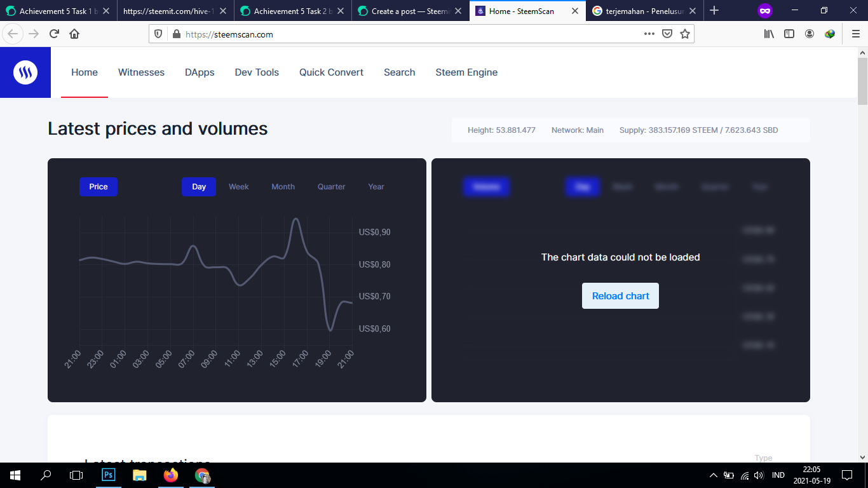This screenshot has width=868, height=488.
Task: Open File Explorer from the taskbar
Action: click(139, 475)
